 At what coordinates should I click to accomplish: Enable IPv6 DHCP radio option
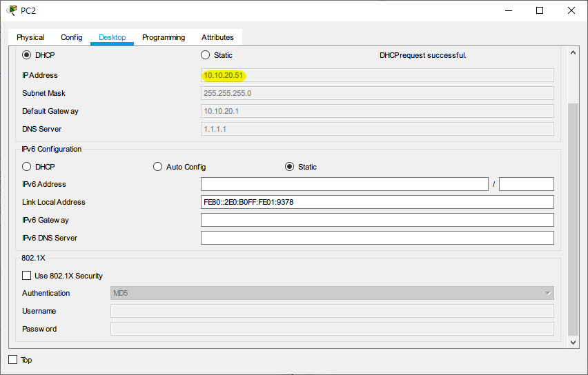[28, 167]
